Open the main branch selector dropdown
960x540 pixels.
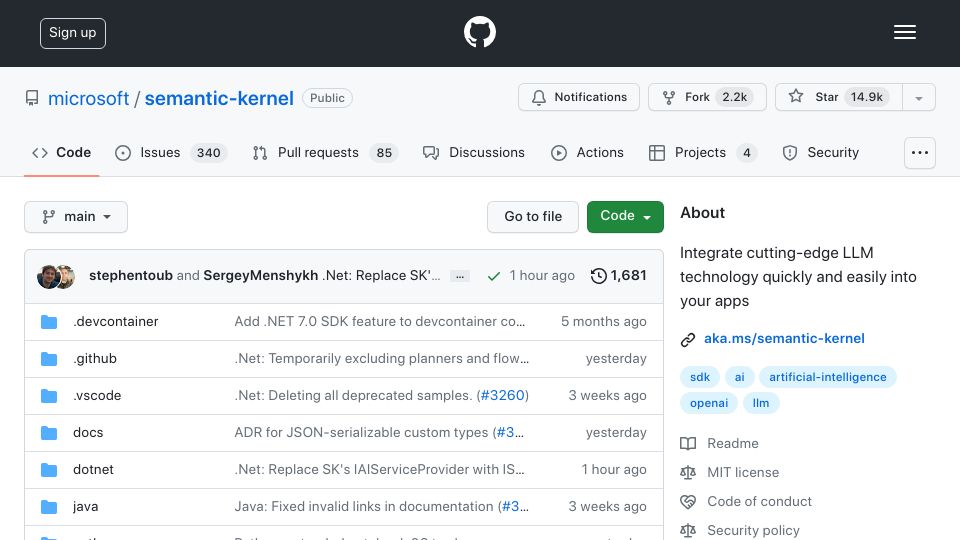76,217
